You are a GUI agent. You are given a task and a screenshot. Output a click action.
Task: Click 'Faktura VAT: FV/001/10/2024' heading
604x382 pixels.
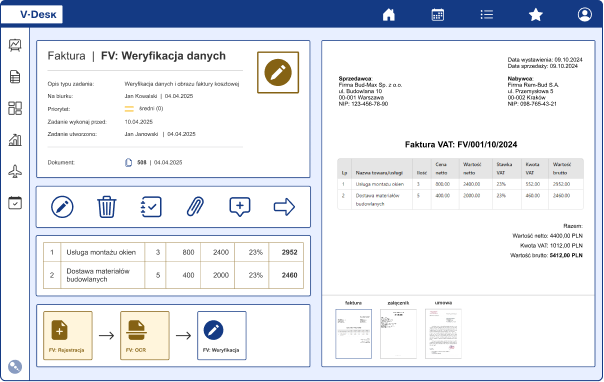pyautogui.click(x=461, y=144)
